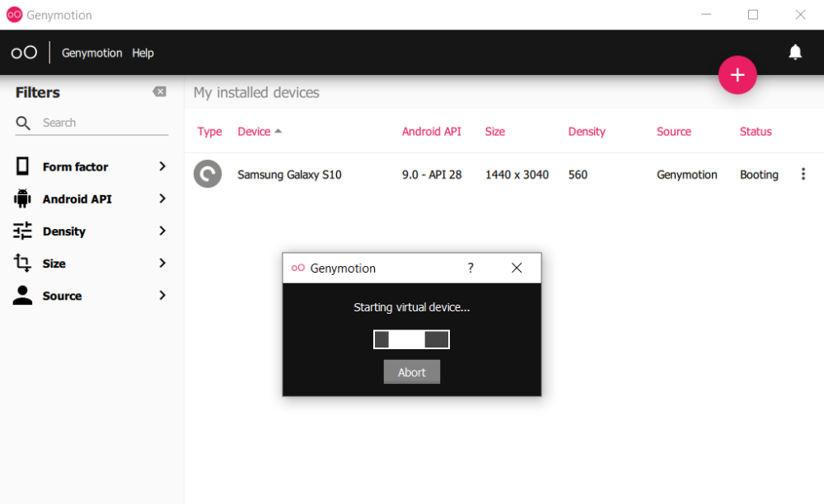
Task: Click the 9.0 - API 28 cell
Action: [x=432, y=175]
